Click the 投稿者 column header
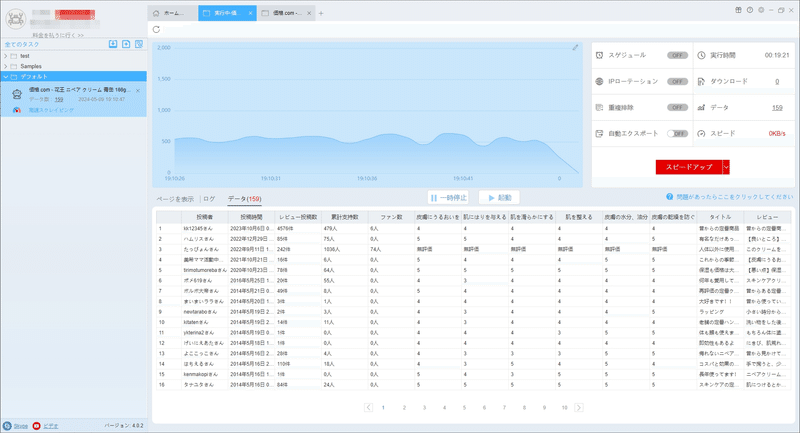Image resolution: width=800 pixels, height=433 pixels. point(205,217)
